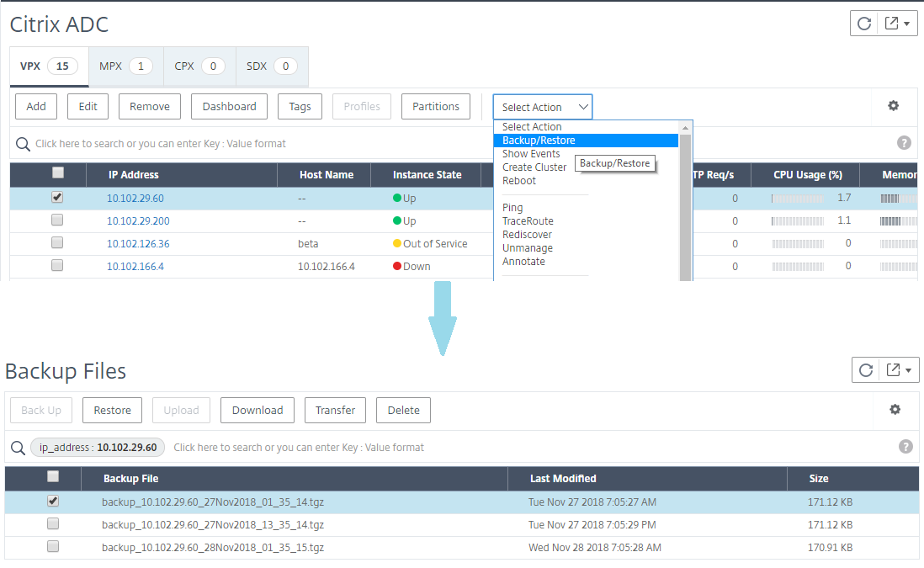Choose Rediscover from the action list
The width and height of the screenshot is (924, 568).
[x=527, y=235]
